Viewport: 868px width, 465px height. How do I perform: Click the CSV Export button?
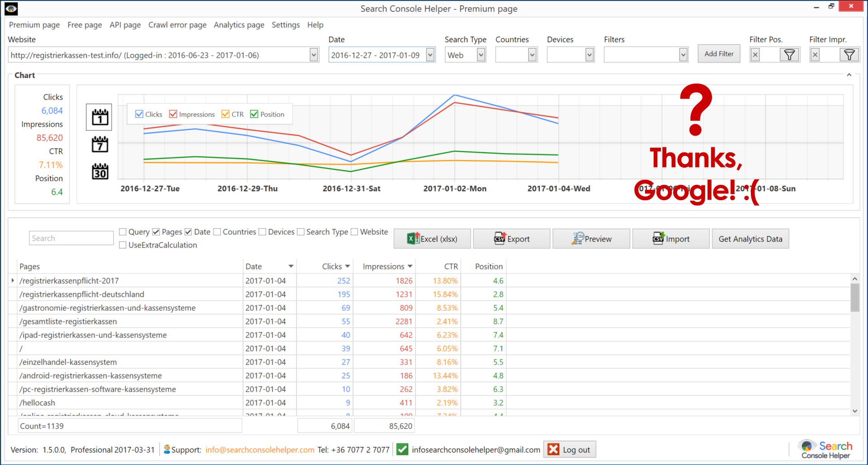pyautogui.click(x=512, y=239)
